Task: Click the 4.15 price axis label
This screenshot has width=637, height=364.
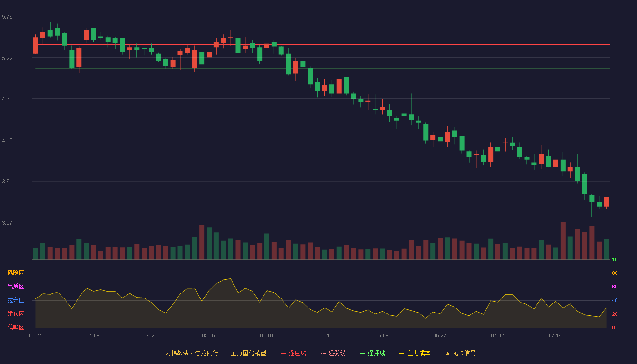Action: (x=7, y=141)
